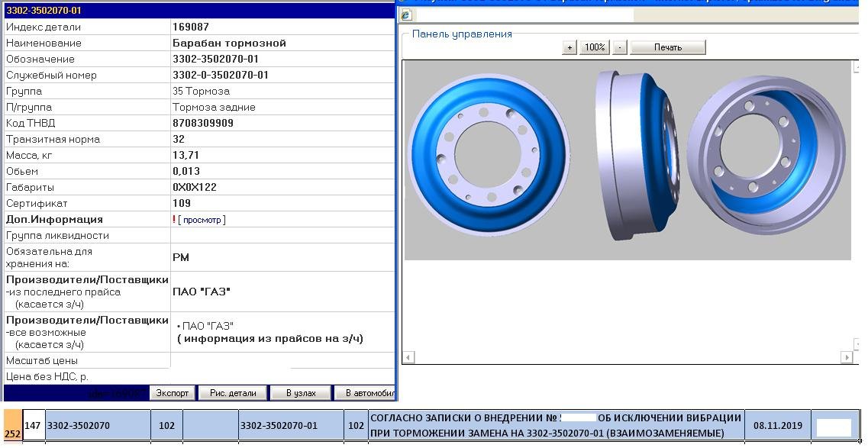Screen dimensions: 868x448
Task: Click the middle side-view brake drum render
Action: point(637,155)
